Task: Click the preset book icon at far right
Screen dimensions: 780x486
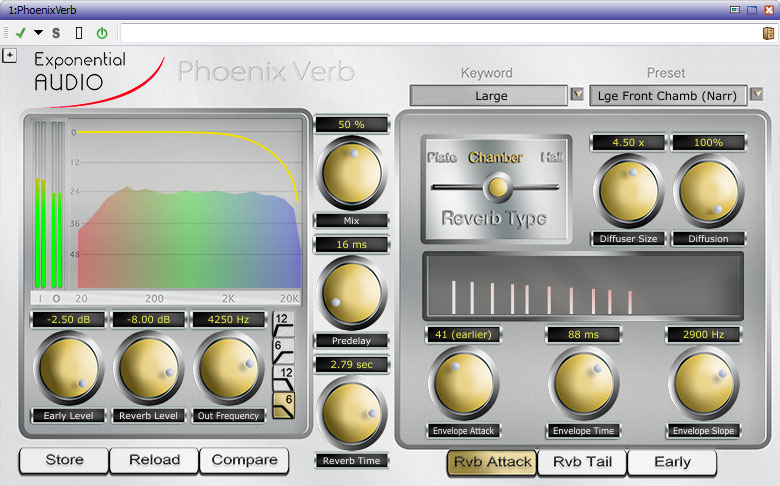Action: coord(768,33)
